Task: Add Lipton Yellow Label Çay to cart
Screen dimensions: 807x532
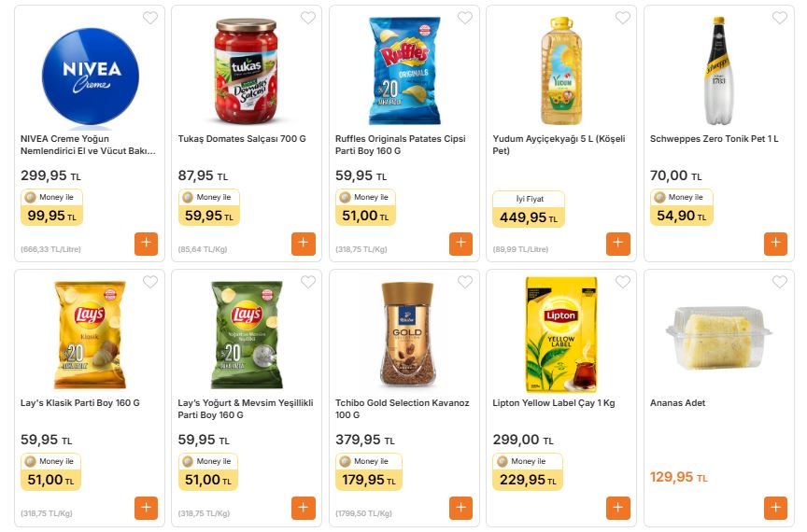Action: (618, 508)
